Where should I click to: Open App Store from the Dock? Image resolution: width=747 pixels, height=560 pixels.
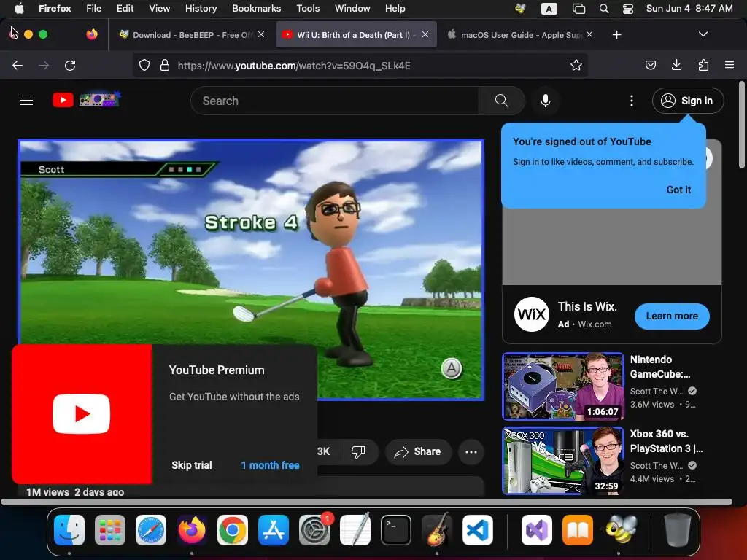[274, 530]
